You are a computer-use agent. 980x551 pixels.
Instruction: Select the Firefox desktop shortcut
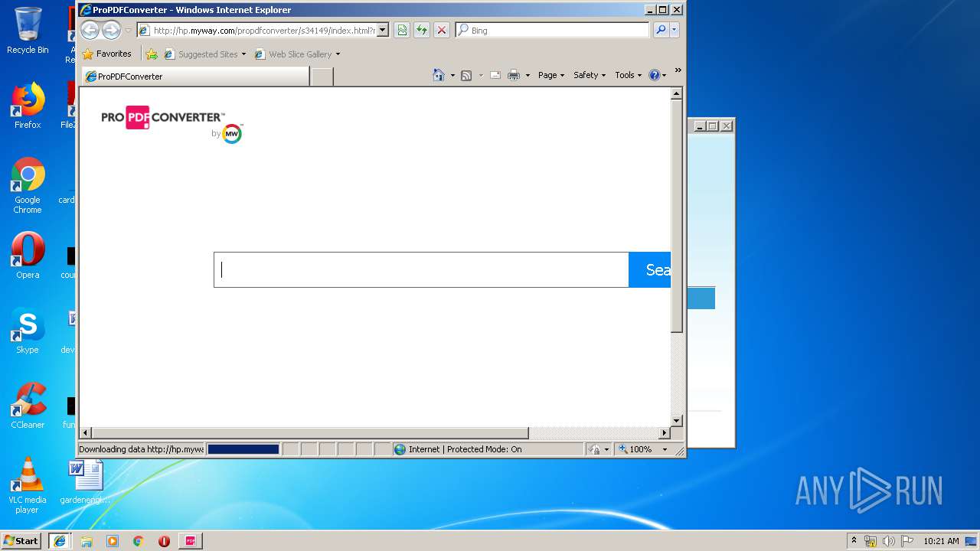[x=28, y=106]
